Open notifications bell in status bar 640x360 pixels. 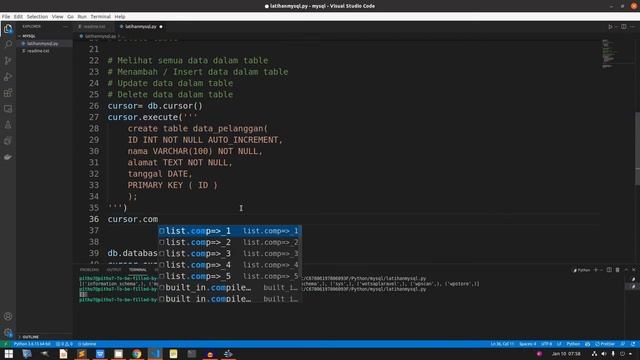(x=633, y=344)
